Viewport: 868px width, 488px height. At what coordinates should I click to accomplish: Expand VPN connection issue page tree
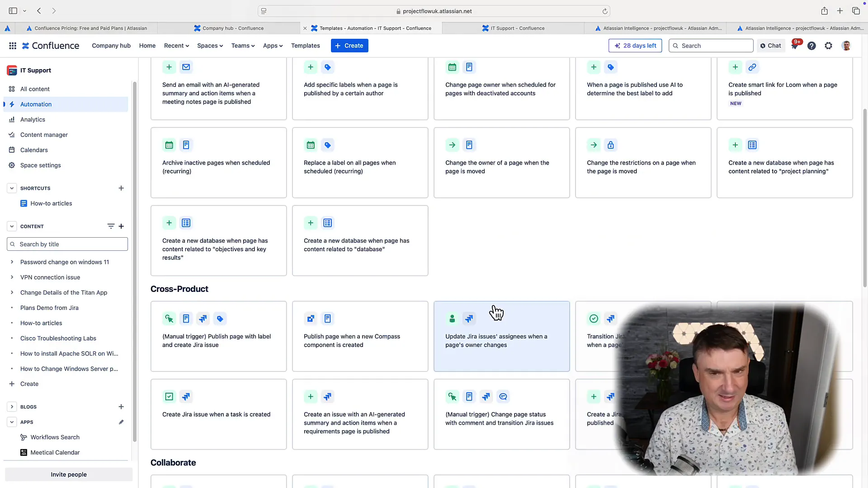pyautogui.click(x=12, y=277)
